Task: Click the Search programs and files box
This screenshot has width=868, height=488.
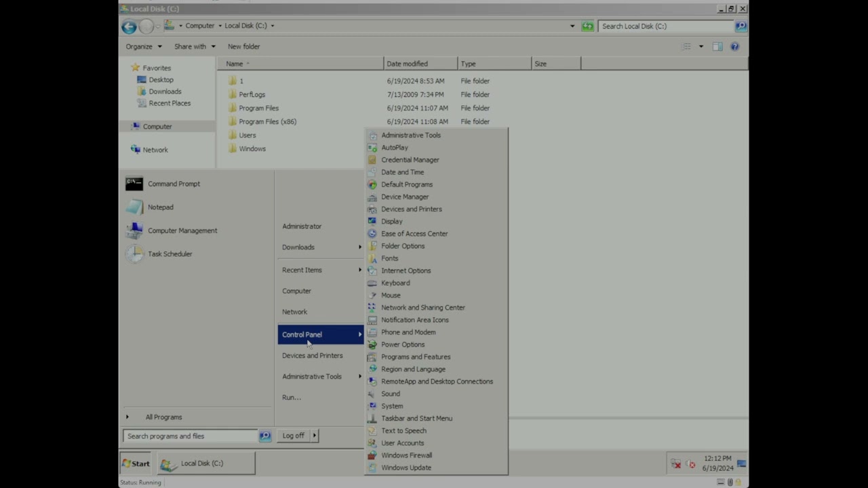Action: pyautogui.click(x=191, y=436)
